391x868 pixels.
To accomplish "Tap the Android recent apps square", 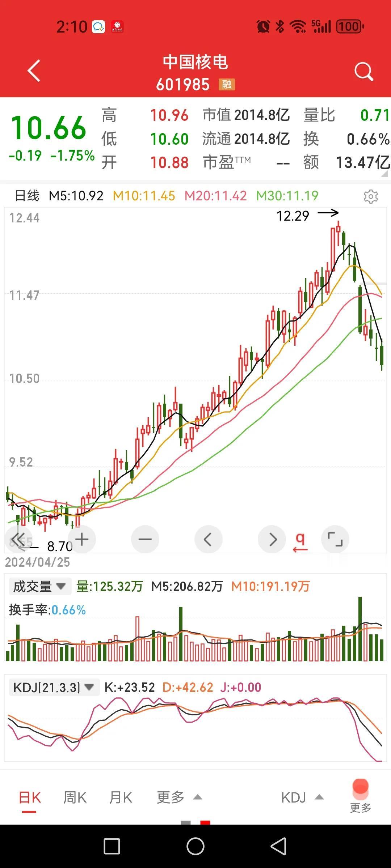I will click(x=112, y=846).
